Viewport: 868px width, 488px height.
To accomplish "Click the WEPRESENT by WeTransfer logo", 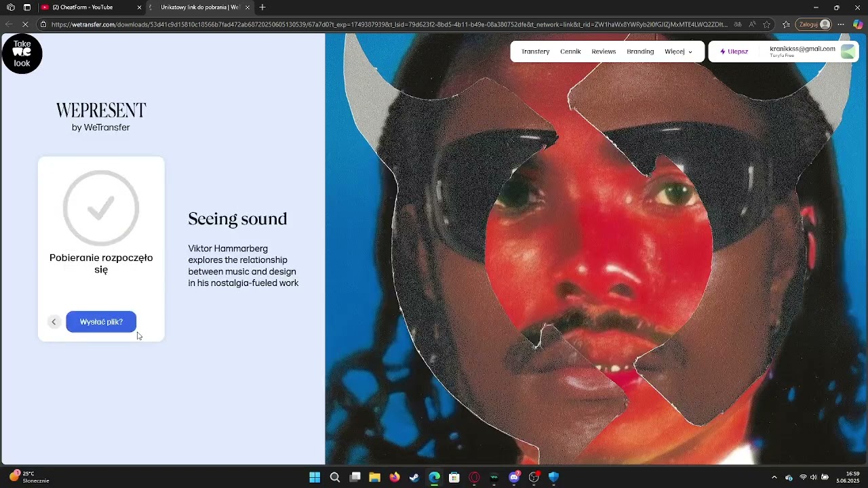I will point(101,117).
